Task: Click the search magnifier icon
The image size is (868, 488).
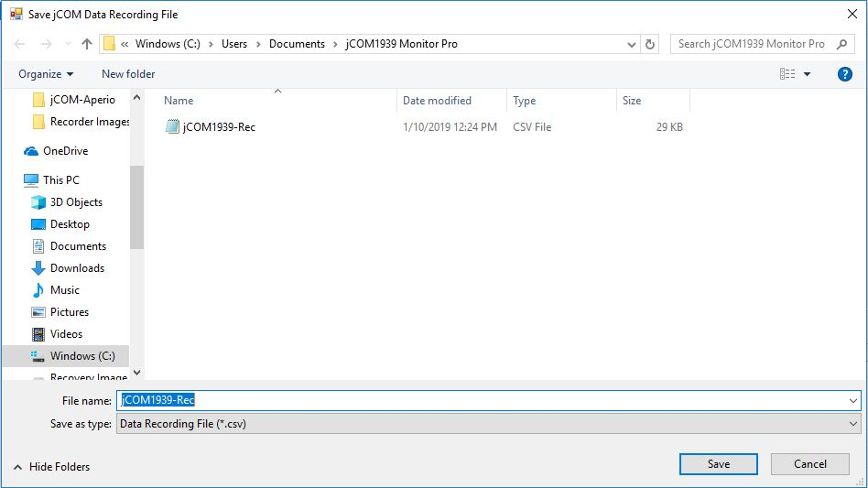Action: click(x=841, y=44)
